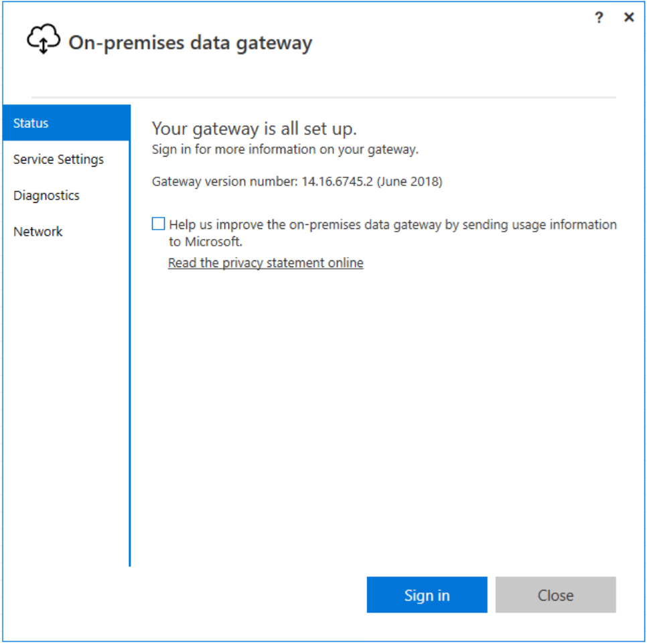Open help via the question mark icon
The image size is (647, 644).
click(599, 17)
